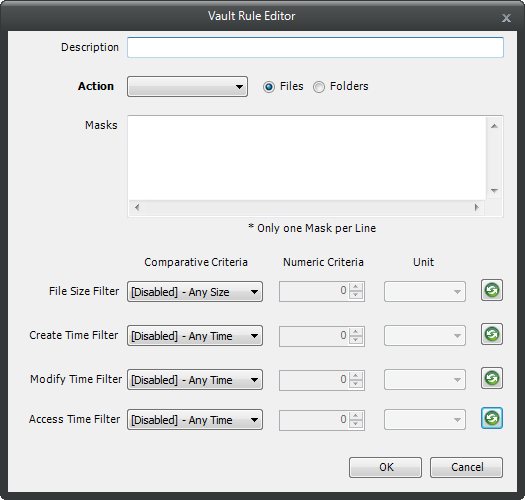Screen dimensions: 525x500
Task: Reset the Access Time Filter with refresh icon
Action: pyautogui.click(x=492, y=418)
